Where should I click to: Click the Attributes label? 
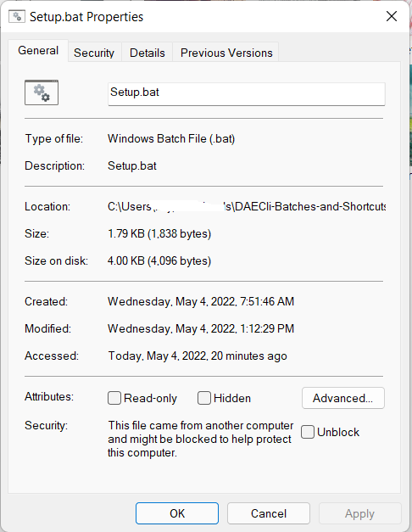49,396
